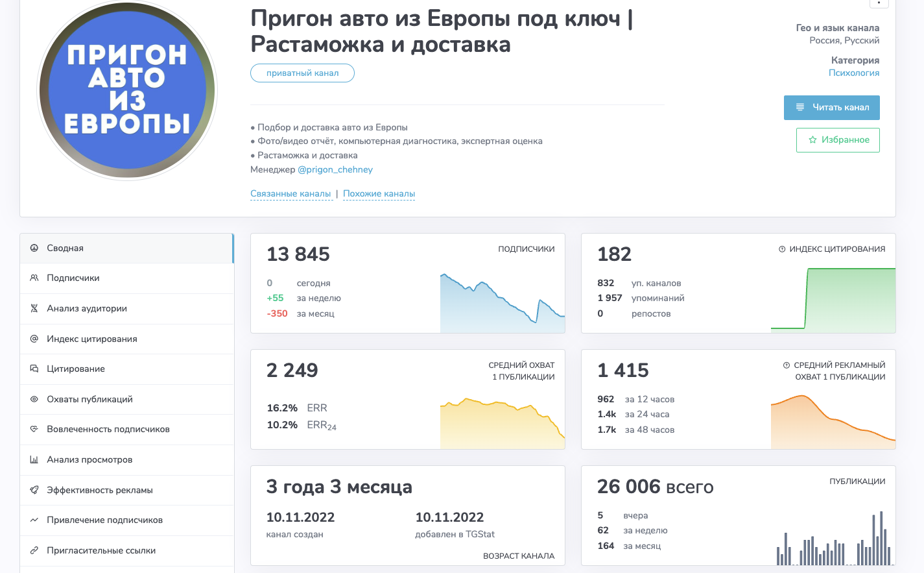
Task: Click the Индекс цитирования at-sign icon
Action: click(34, 339)
